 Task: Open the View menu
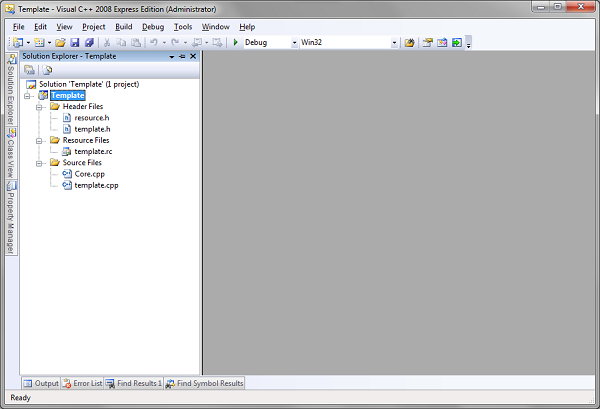click(x=64, y=27)
